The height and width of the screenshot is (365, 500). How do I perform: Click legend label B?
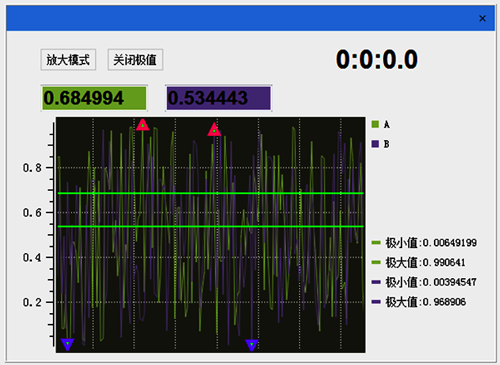(386, 144)
